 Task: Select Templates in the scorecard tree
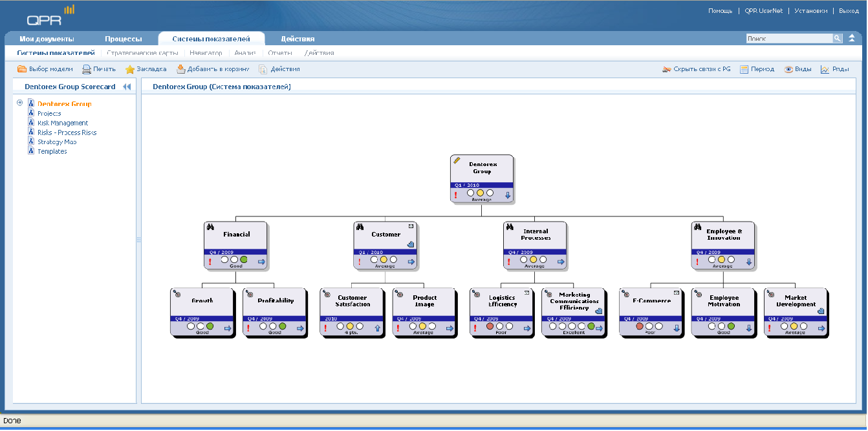click(52, 151)
